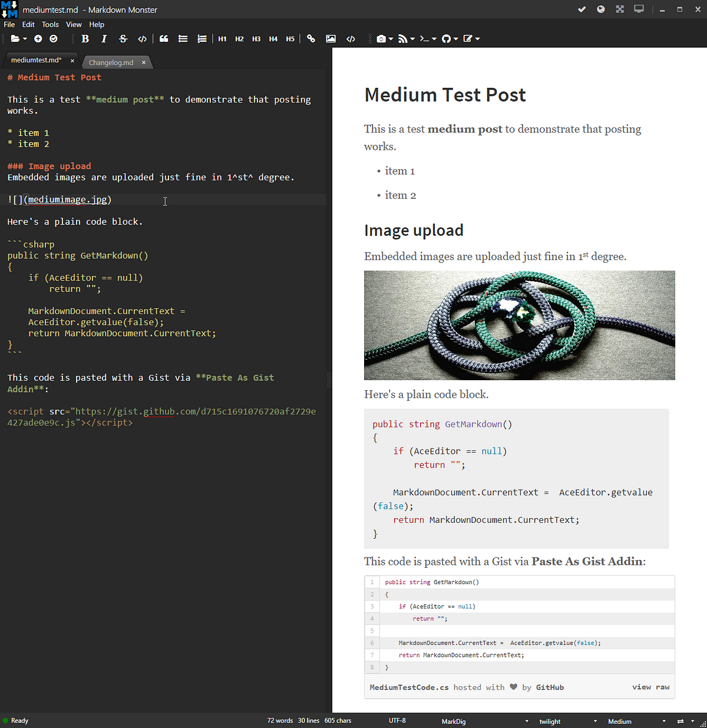Screen dimensions: 707x728
Task: Click the checkmark icon in title bar
Action: [x=582, y=9]
